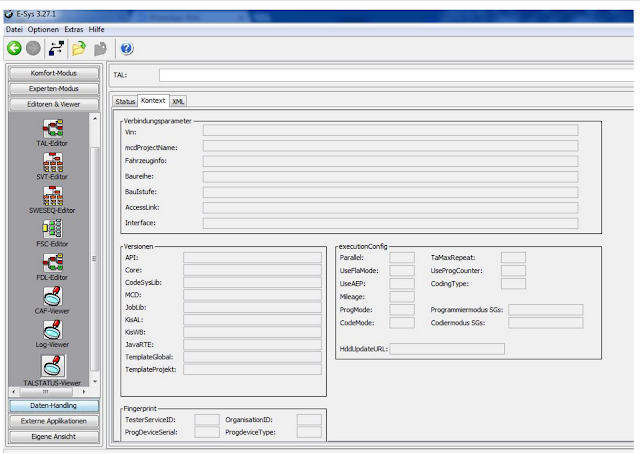
Task: Select the Kontext tab
Action: click(153, 100)
